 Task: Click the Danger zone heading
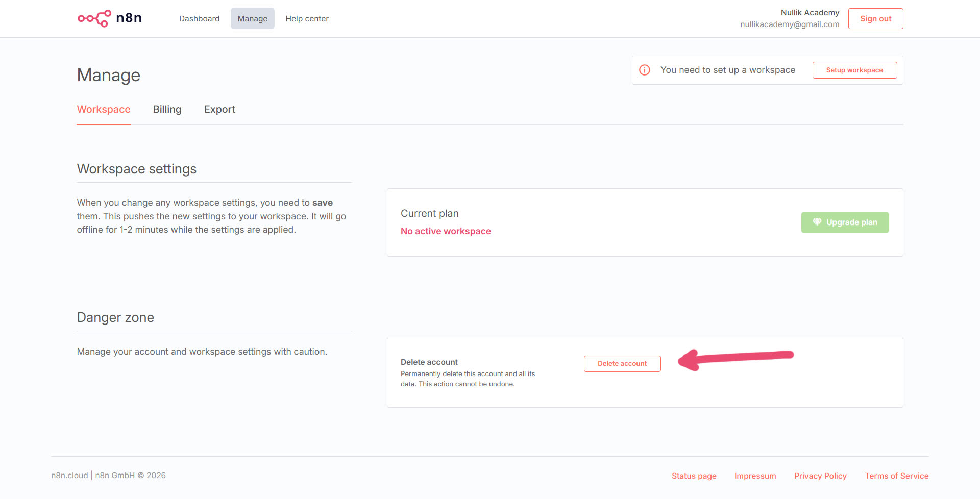(x=115, y=317)
